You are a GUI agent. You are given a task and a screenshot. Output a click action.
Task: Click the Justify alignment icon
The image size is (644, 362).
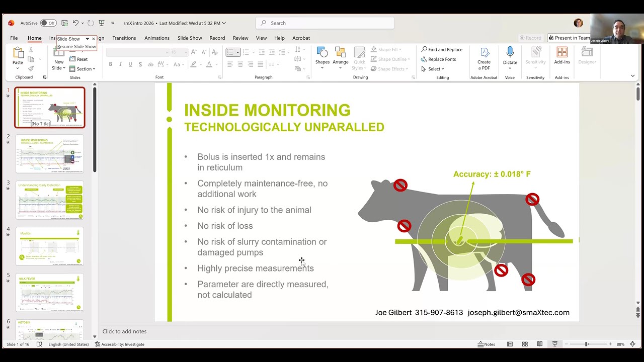260,64
